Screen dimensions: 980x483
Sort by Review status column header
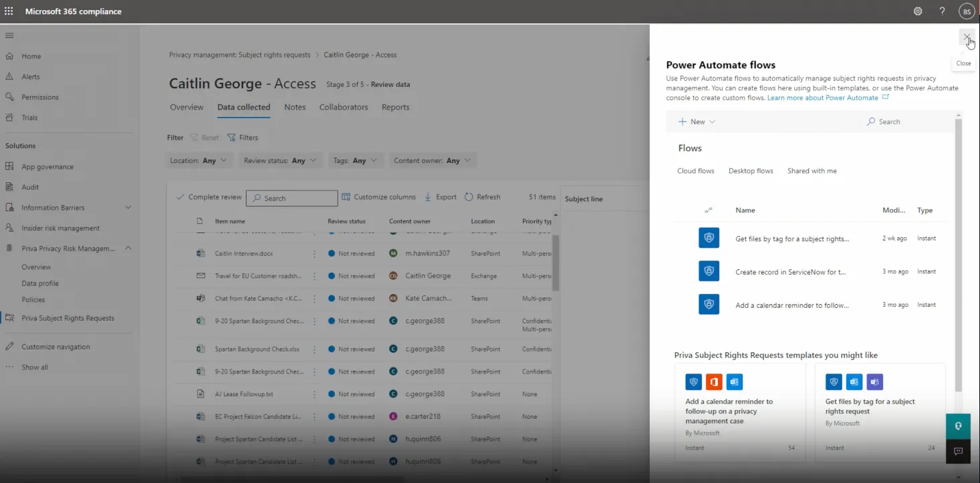(346, 221)
